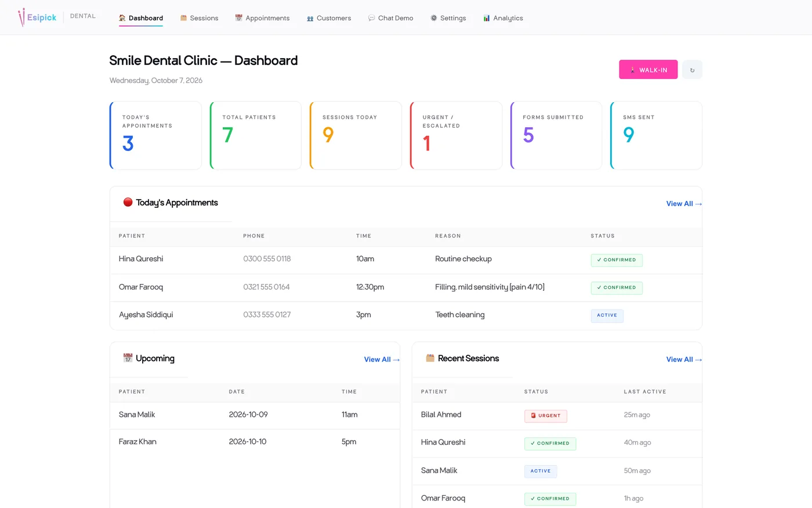Select the Ayesha Siddiqui appointment row
The image size is (812, 508).
[x=406, y=315]
